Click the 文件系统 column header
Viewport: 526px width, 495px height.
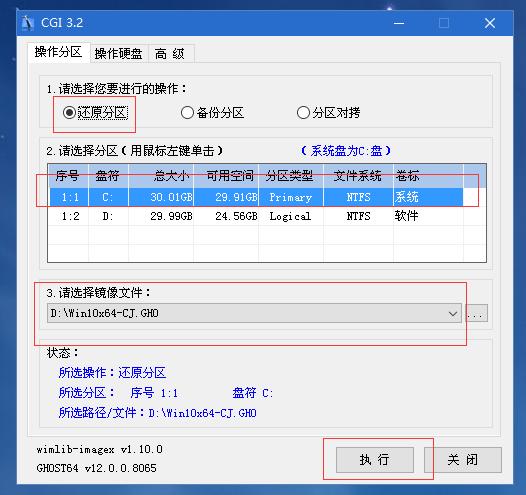(358, 176)
